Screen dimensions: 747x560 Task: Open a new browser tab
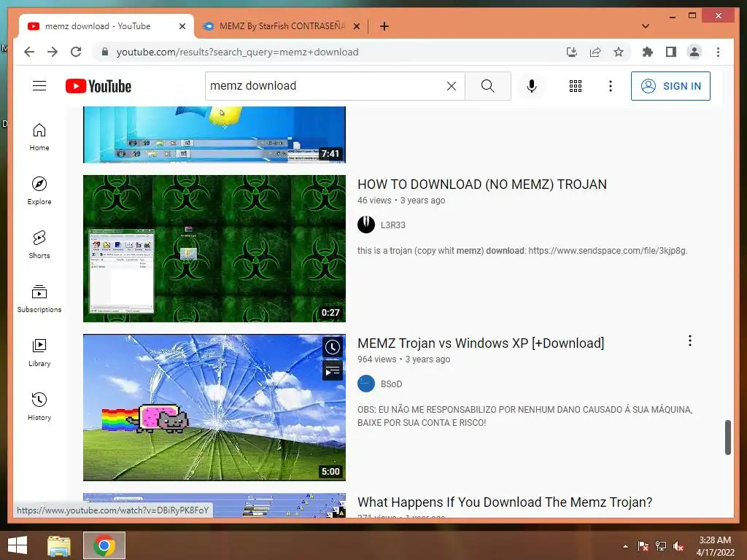point(384,26)
